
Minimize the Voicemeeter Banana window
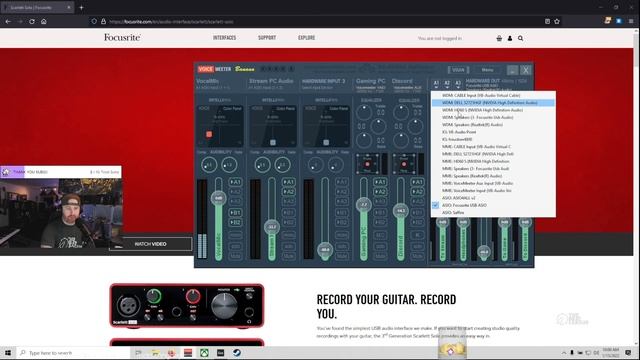click(x=513, y=70)
